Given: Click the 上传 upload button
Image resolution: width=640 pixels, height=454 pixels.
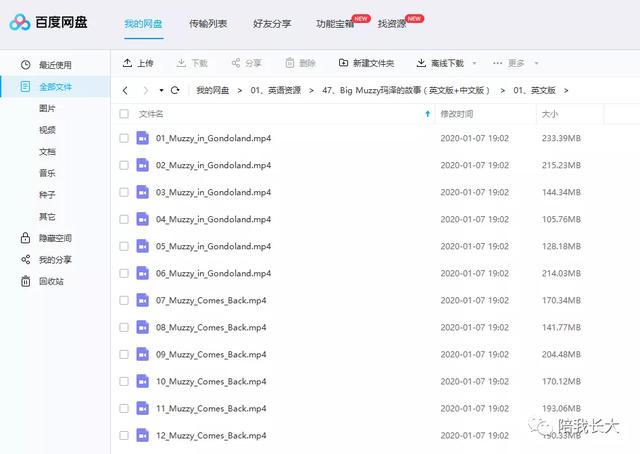Looking at the screenshot, I should tap(138, 63).
